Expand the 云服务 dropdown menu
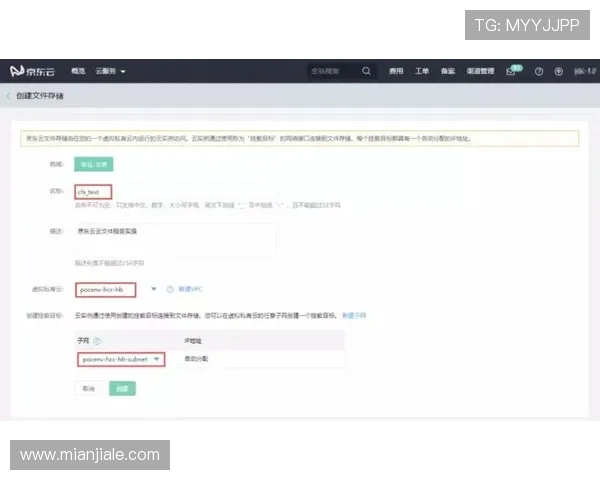Screen dimensions: 600x480 pos(110,71)
